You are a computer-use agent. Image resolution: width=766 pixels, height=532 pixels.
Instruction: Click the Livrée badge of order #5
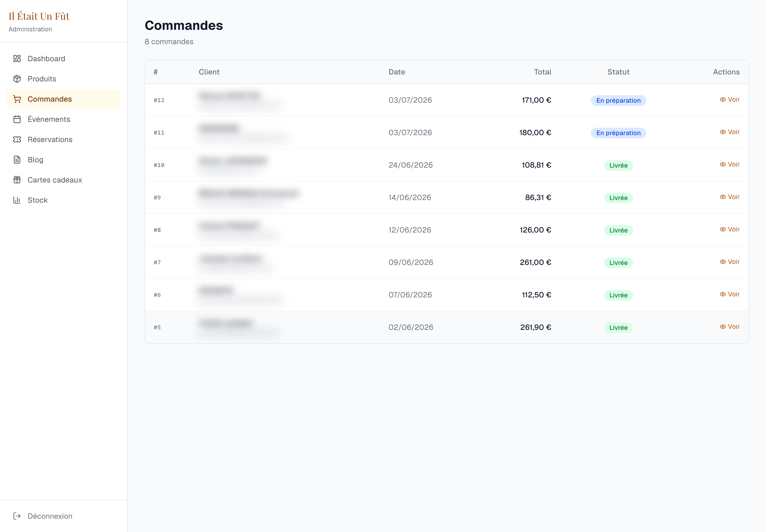(618, 328)
